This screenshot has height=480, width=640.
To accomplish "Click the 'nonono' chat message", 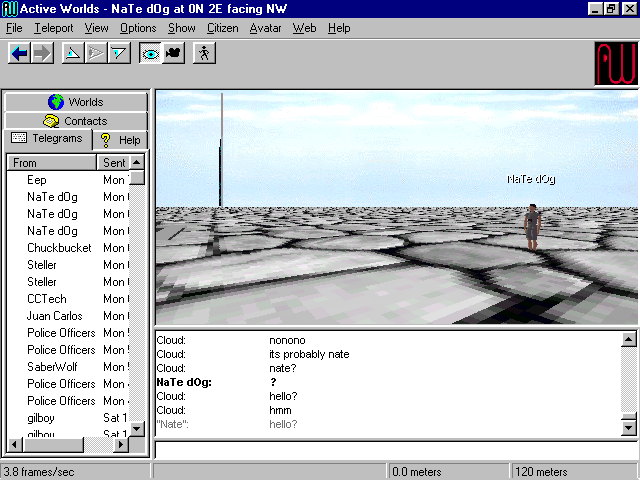I will coord(287,340).
